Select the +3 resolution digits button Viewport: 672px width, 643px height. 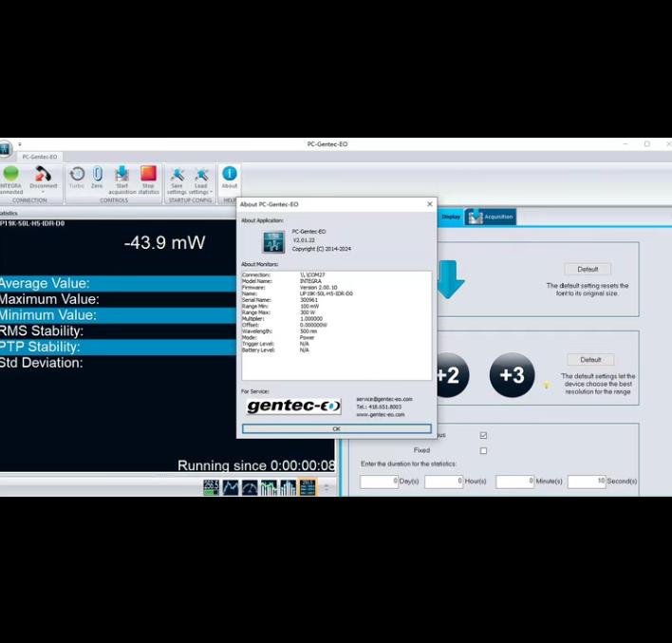point(513,375)
